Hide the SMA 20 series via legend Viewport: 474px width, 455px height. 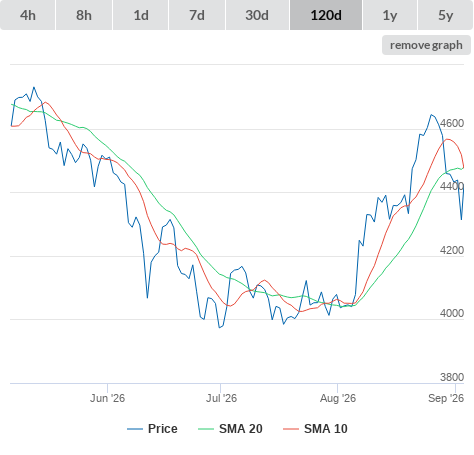click(x=230, y=429)
